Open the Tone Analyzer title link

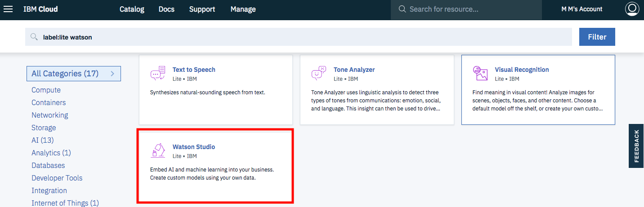[354, 70]
